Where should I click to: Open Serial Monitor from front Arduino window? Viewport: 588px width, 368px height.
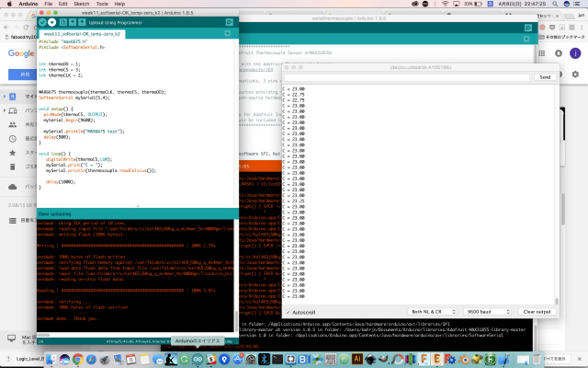click(x=229, y=22)
